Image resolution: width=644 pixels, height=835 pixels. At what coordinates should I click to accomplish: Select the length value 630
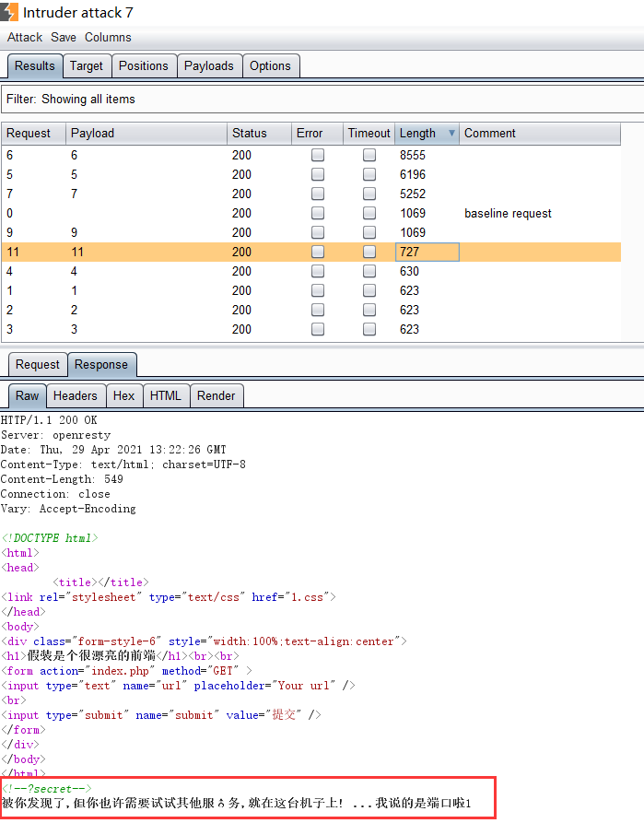(409, 271)
